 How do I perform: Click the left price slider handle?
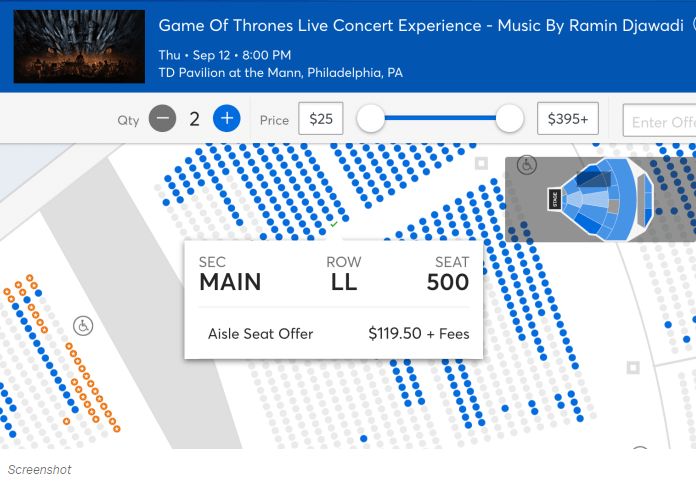tap(370, 118)
